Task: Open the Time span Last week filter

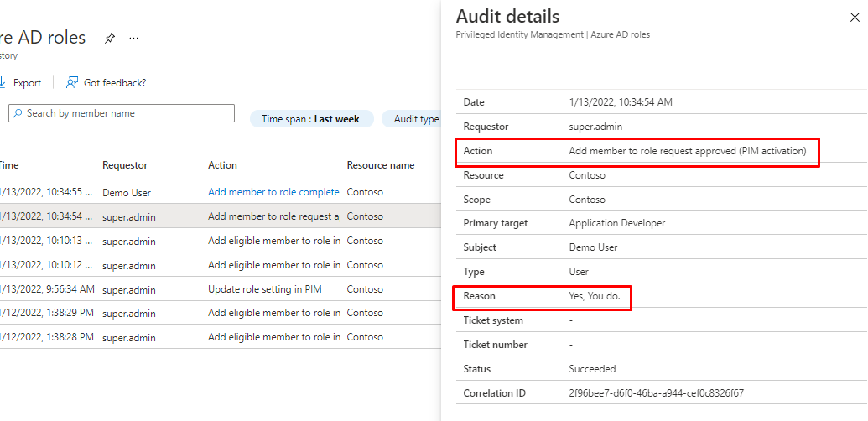Action: pos(310,119)
